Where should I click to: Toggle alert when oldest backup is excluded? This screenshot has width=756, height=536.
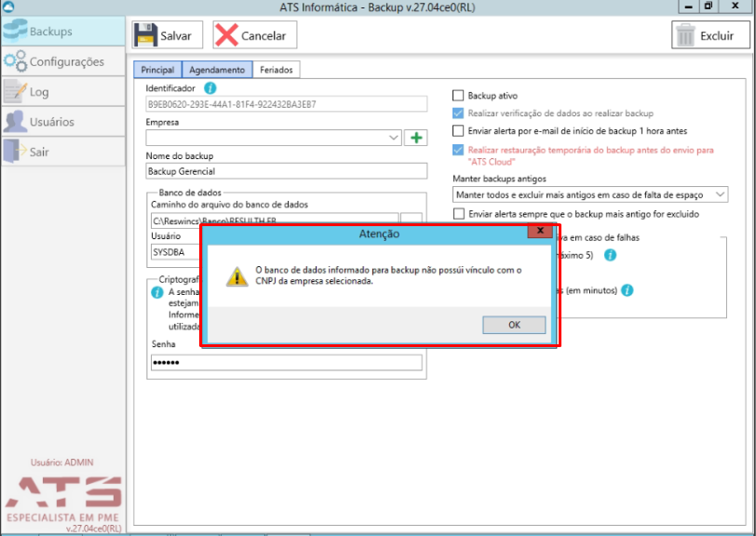tap(459, 213)
